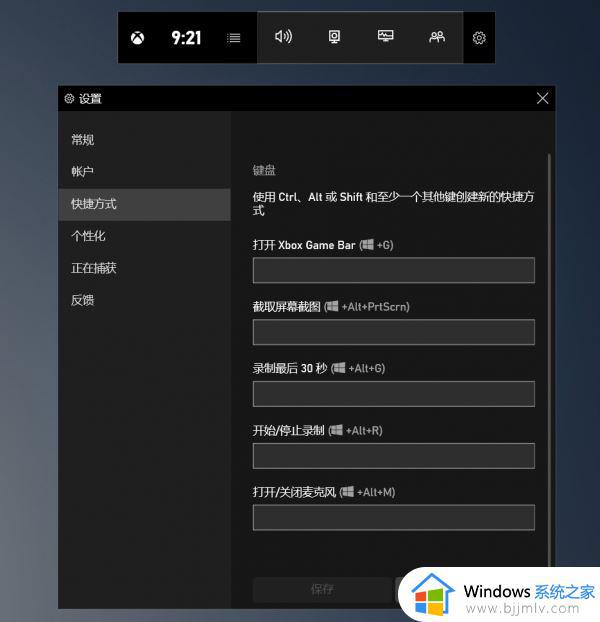Close the 设置 settings window
Image resolution: width=600 pixels, height=622 pixels.
pos(542,98)
